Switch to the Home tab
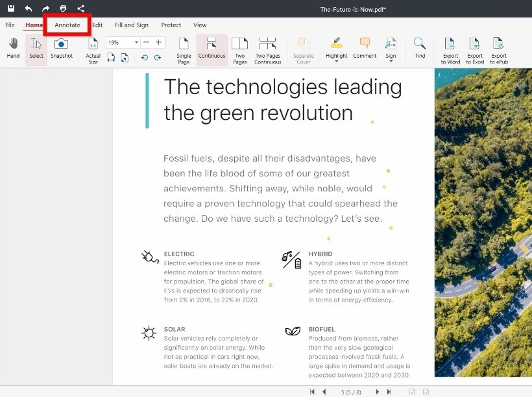532x397 pixels. pyautogui.click(x=34, y=25)
